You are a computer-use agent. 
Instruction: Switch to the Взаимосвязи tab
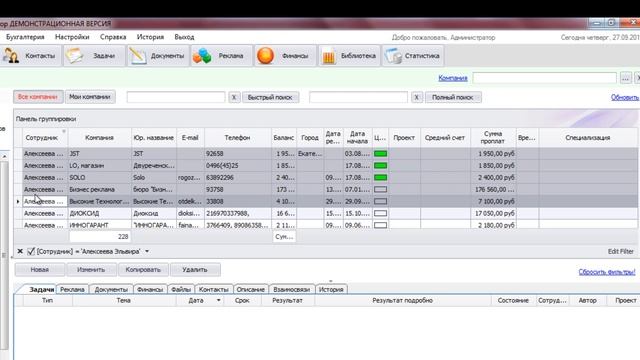coord(291,289)
